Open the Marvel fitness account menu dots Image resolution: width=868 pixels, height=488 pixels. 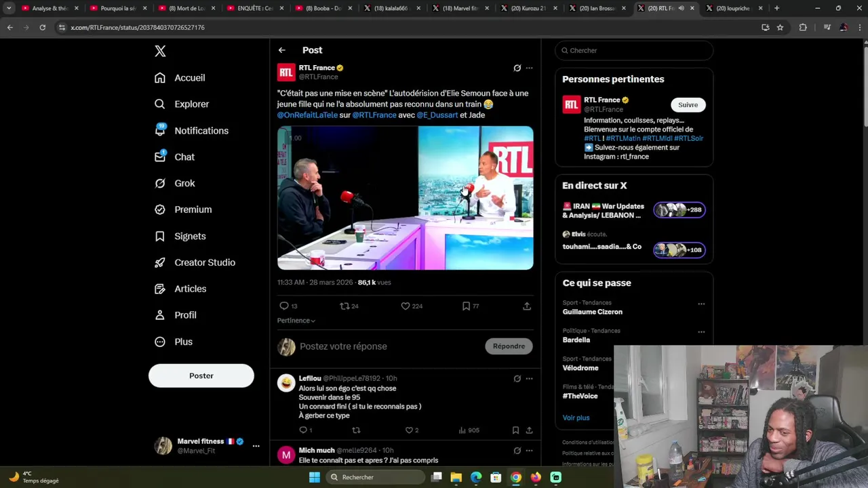tap(256, 446)
